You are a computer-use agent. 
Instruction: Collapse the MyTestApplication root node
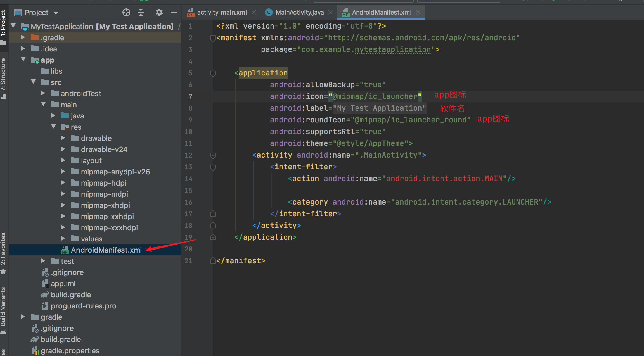[x=13, y=26]
